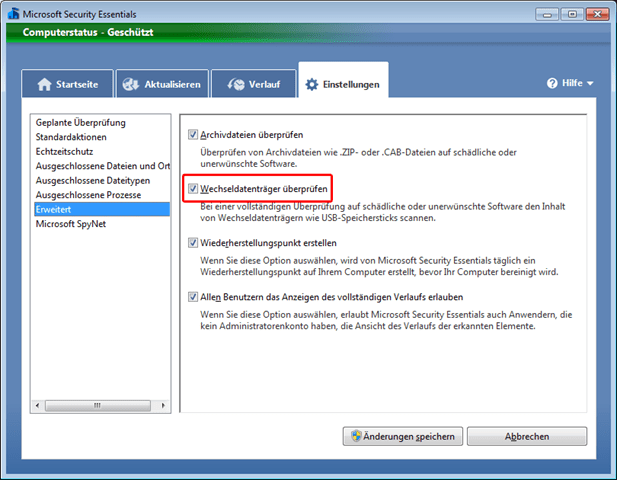Maximize the Security Essentials window
The height and width of the screenshot is (480, 617).
click(x=572, y=15)
